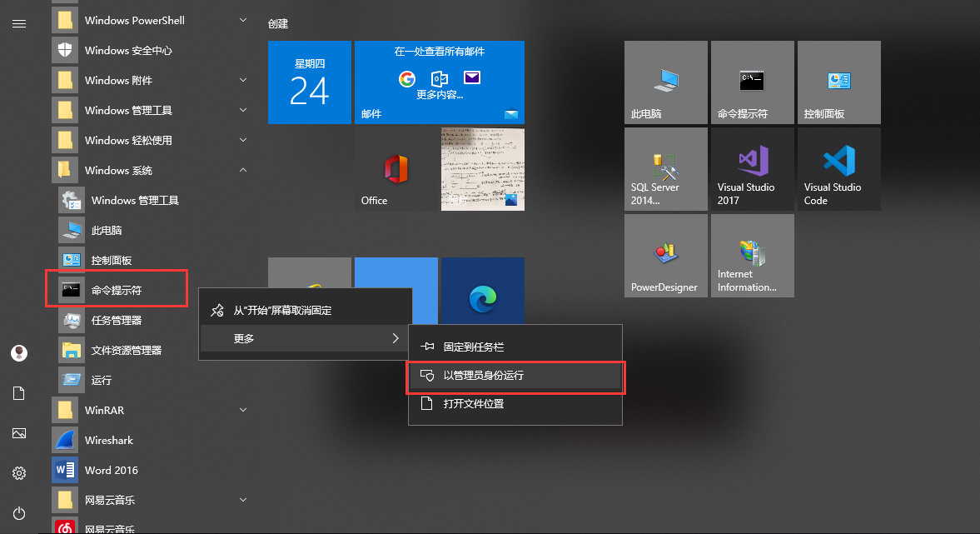Expand the Windows 轻松使用 folder chevron
Screen dimensions: 980x534
point(243,140)
